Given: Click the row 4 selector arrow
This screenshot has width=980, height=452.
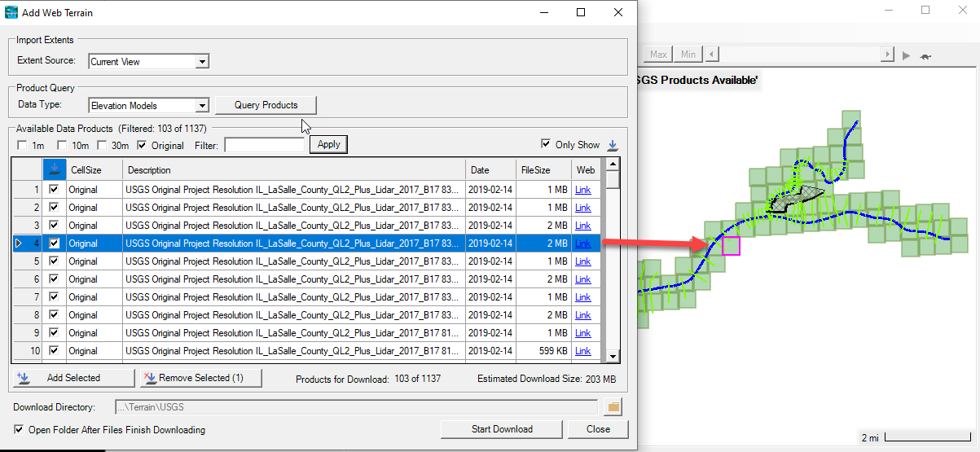Looking at the screenshot, I should (x=20, y=244).
